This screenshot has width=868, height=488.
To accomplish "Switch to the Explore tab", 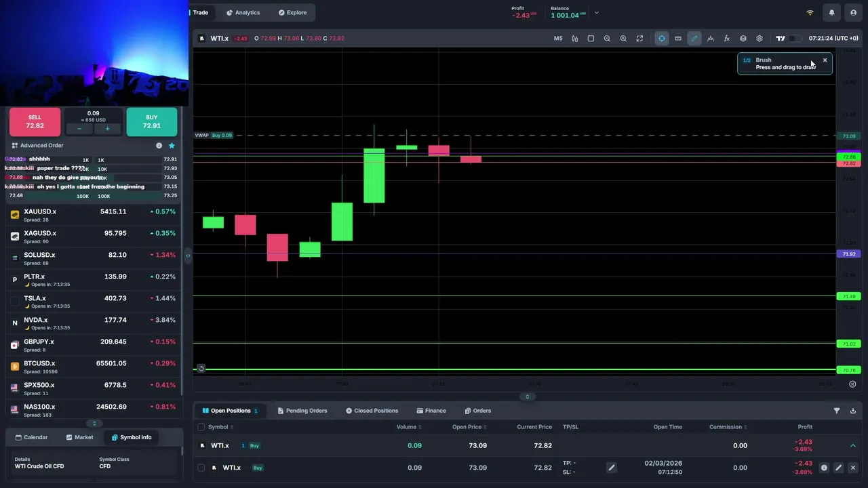I will (x=292, y=13).
